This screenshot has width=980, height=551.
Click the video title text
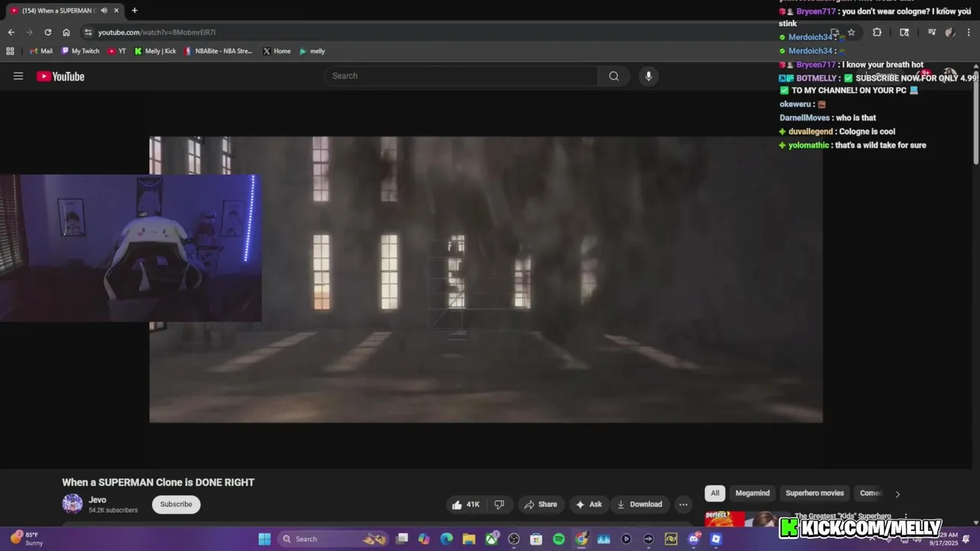tap(158, 482)
